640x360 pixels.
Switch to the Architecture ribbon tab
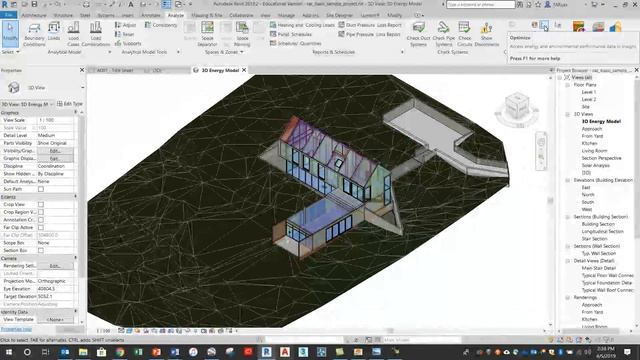click(34, 15)
